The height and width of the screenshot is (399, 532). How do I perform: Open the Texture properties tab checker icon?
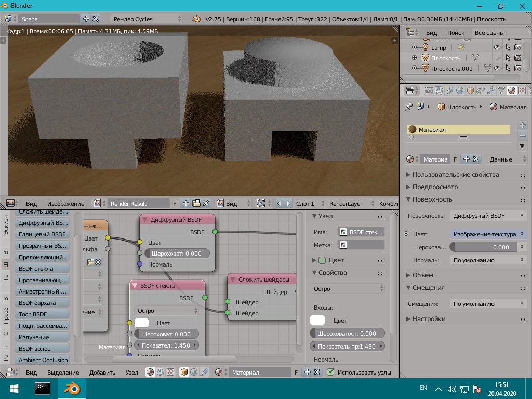522,90
